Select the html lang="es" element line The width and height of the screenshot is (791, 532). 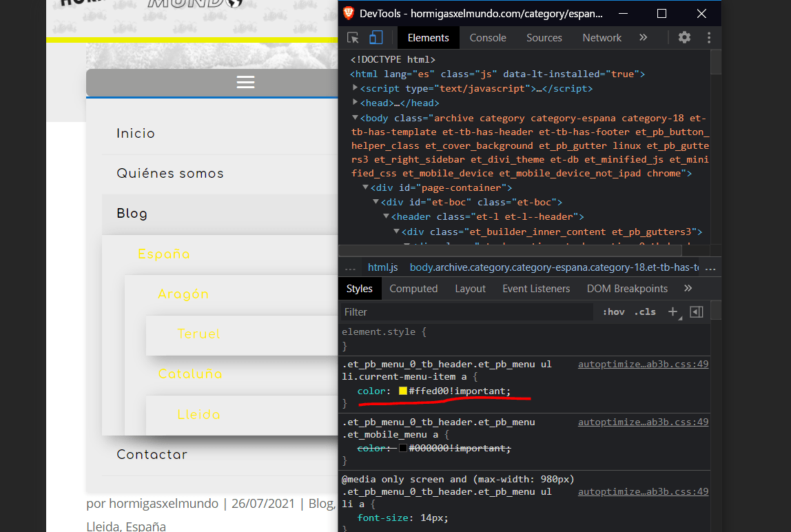(x=497, y=74)
